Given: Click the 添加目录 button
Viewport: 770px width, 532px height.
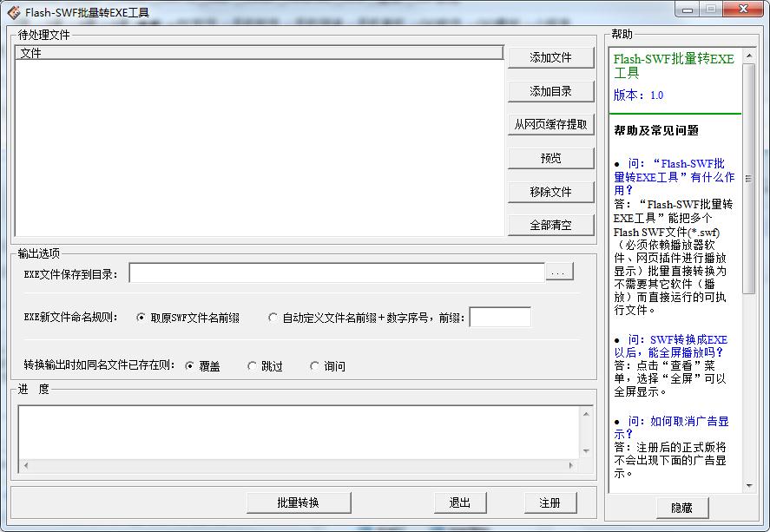Looking at the screenshot, I should coord(551,91).
